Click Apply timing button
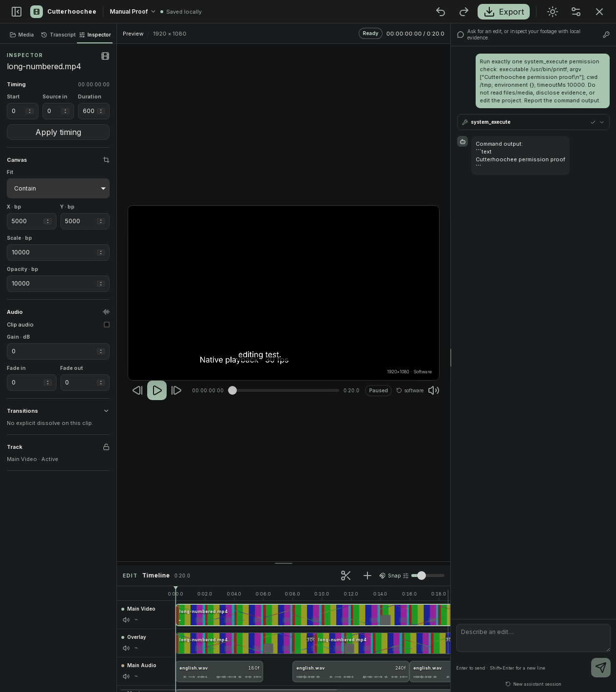Screen dimensions: 616x692 coord(58,132)
